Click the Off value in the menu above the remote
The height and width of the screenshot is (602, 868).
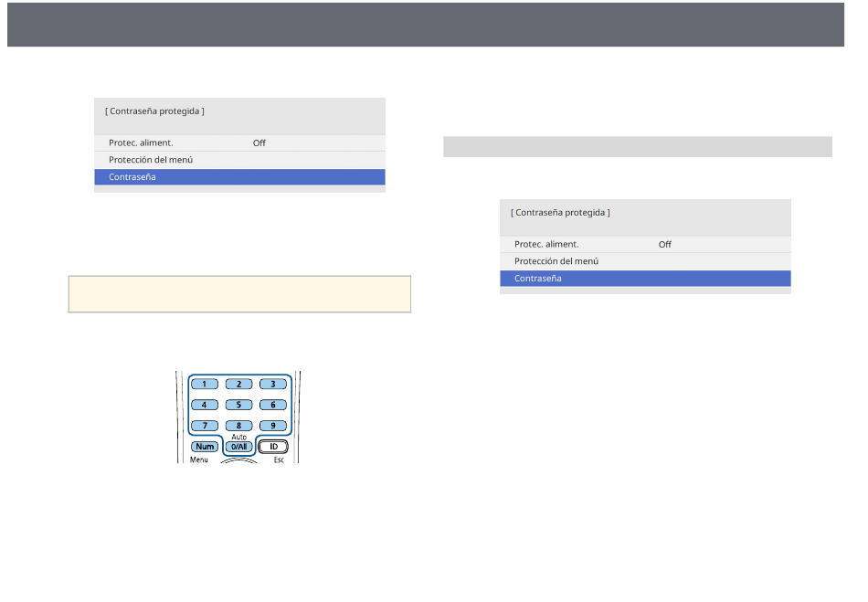coord(259,143)
